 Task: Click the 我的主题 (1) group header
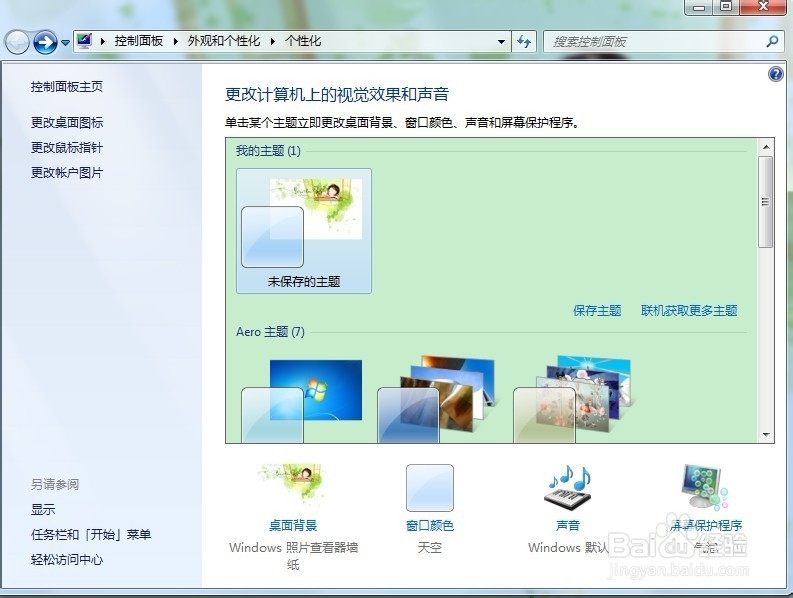coord(268,151)
